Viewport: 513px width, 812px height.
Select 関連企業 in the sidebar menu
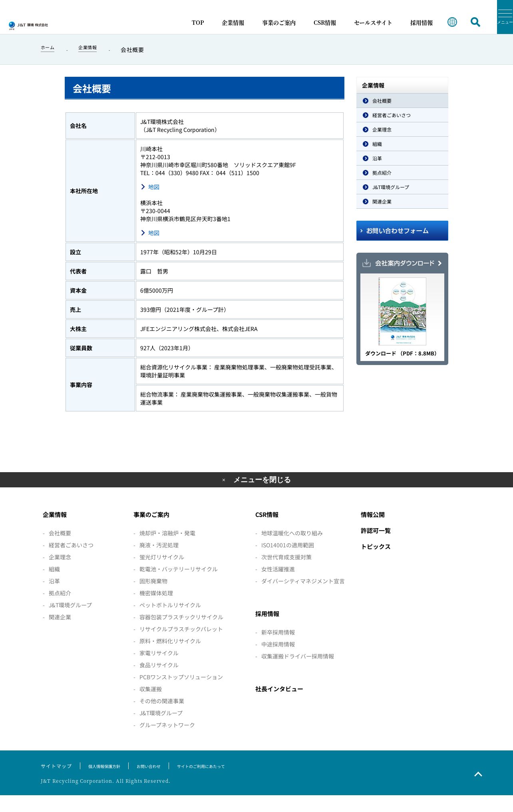(x=402, y=202)
